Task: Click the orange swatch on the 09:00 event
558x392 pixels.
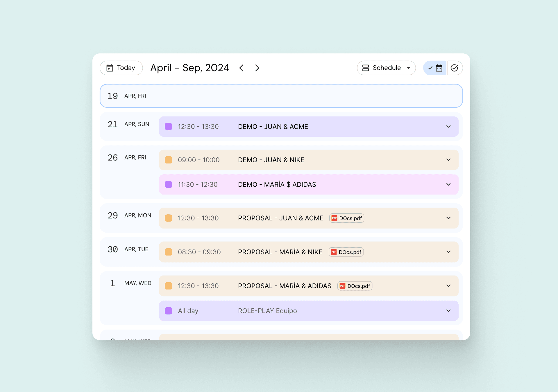Action: [169, 160]
